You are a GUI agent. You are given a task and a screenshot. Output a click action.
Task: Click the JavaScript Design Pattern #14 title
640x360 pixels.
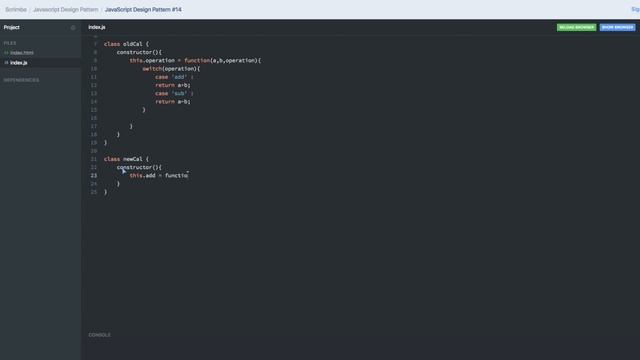(143, 9)
